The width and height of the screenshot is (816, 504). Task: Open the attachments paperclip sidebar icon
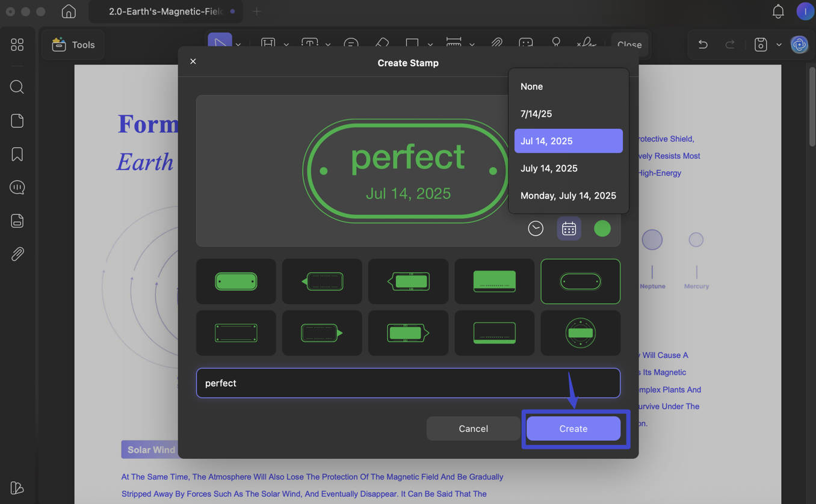point(17,254)
